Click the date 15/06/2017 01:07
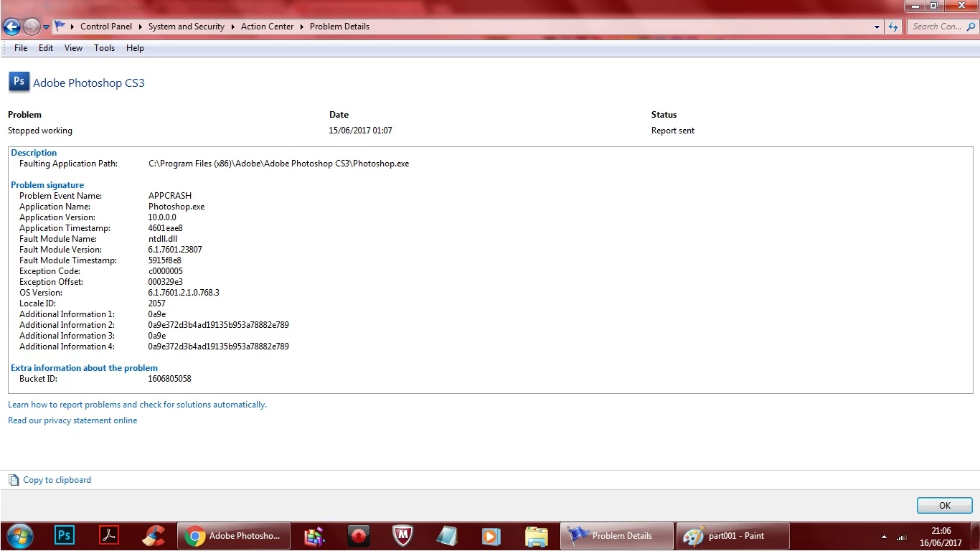This screenshot has width=980, height=551. point(360,131)
